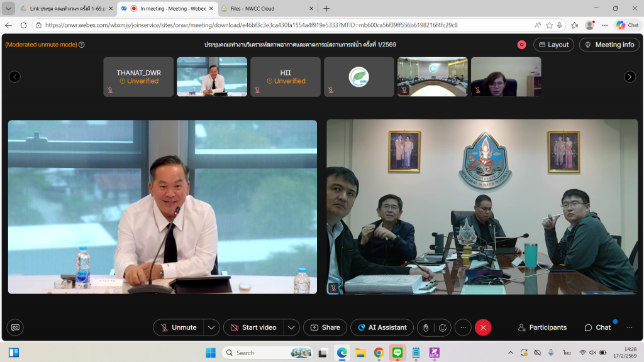Viewport: 644px width, 362px height.
Task: Open Meeting info
Action: (609, 45)
